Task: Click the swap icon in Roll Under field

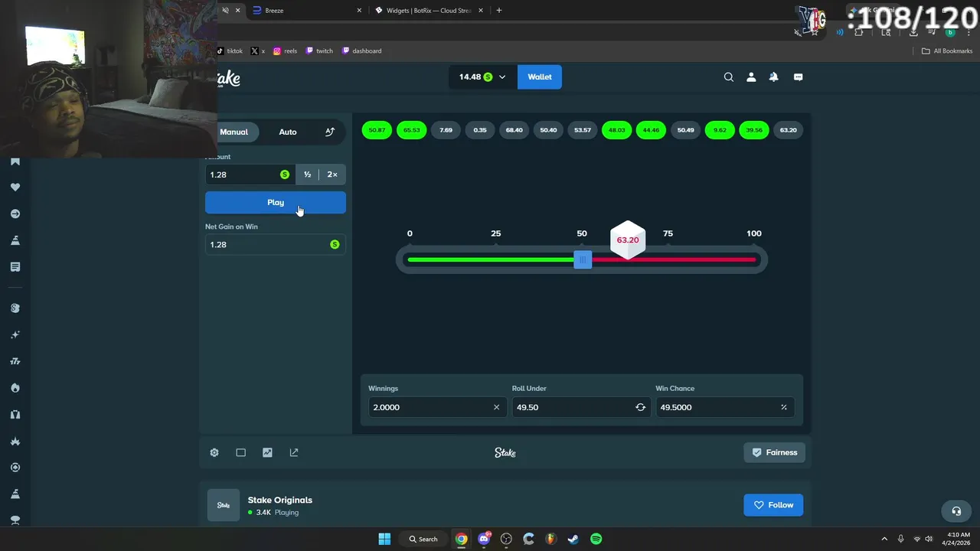Action: 640,407
